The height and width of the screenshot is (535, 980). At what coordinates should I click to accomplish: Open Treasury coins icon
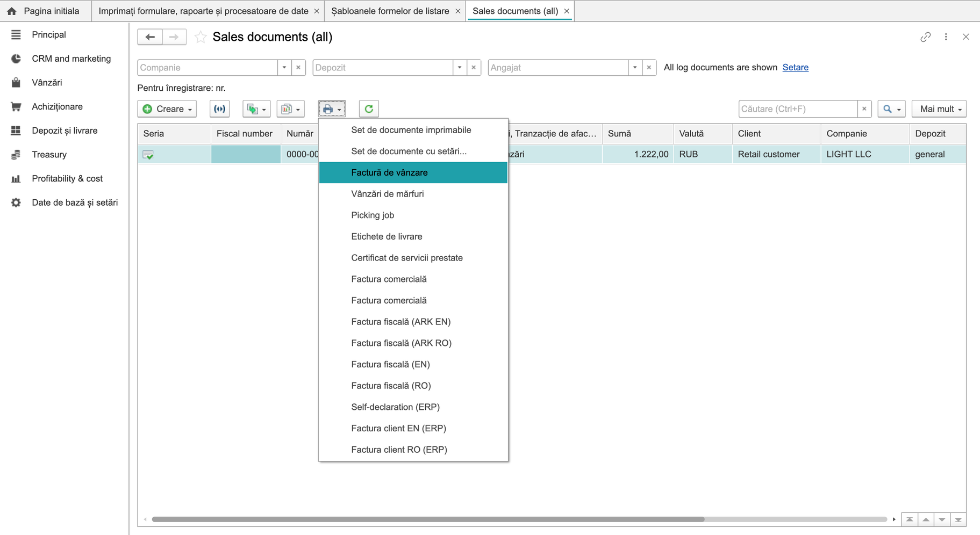[x=16, y=155]
